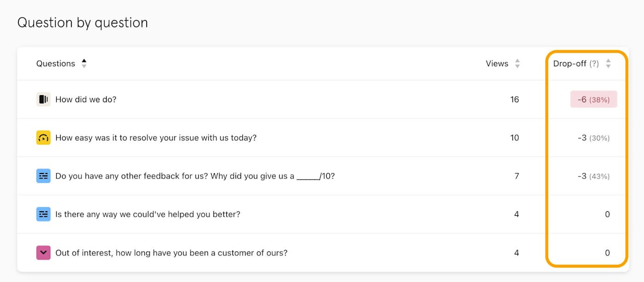The height and width of the screenshot is (282, 644).
Task: Click the opinion scale icon beside 'How did we do?'
Action: pyautogui.click(x=43, y=99)
